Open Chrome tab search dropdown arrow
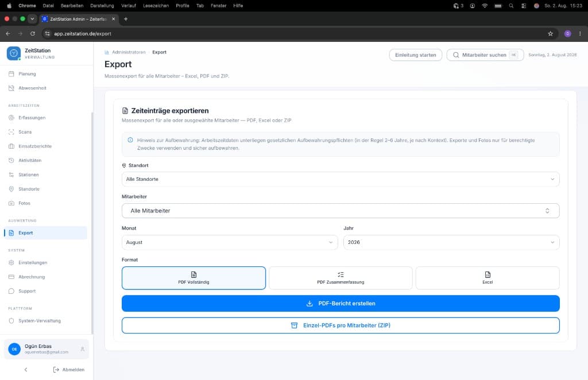The image size is (588, 380). point(32,19)
